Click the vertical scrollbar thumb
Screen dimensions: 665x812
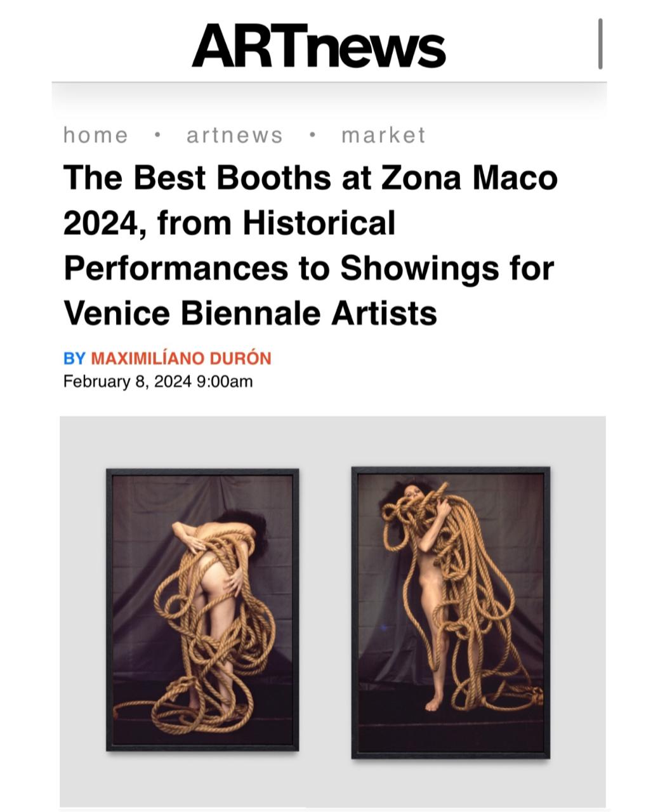[600, 44]
